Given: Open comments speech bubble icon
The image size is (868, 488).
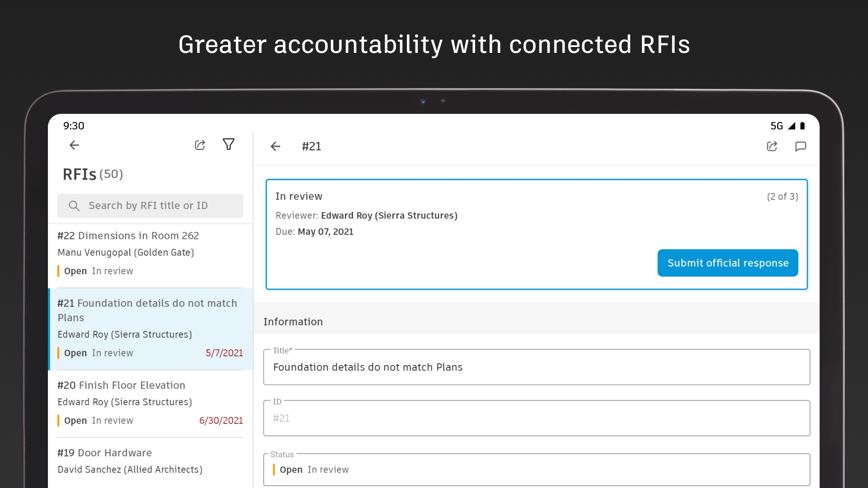Looking at the screenshot, I should 801,146.
